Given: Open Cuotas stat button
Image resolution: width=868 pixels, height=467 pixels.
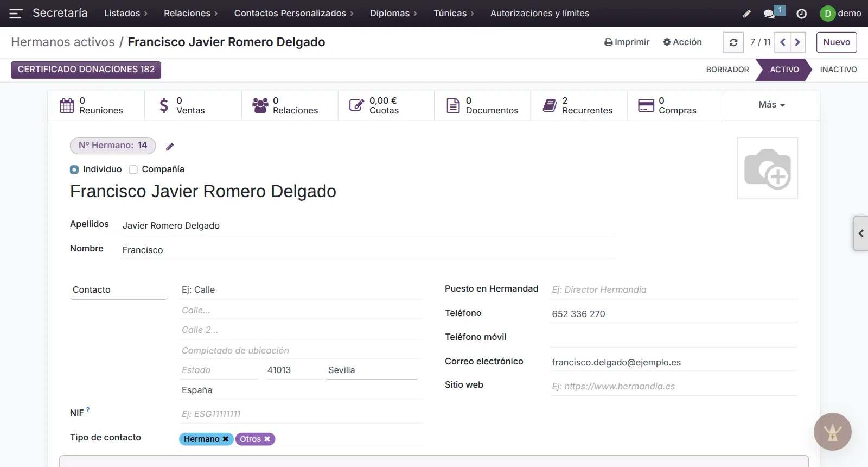Looking at the screenshot, I should [386, 105].
